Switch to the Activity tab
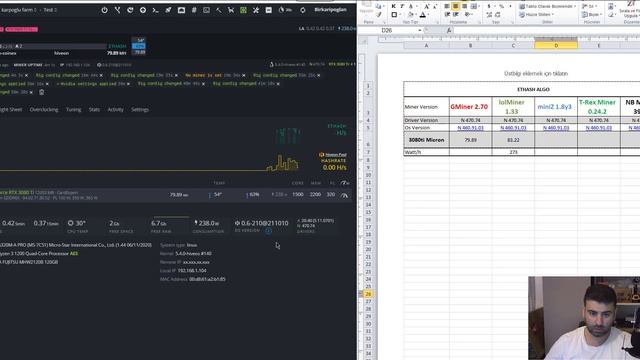Screen dimensions: 640x360 pyautogui.click(x=116, y=109)
